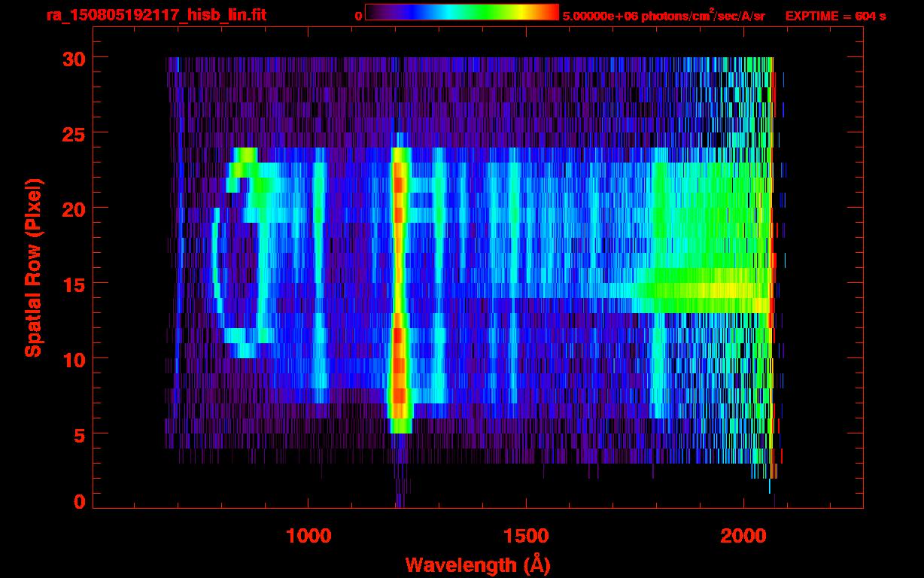This screenshot has width=924, height=578.
Task: Click the 5.00000e+06 photons/cm²/sec/A/sr label
Action: pos(664,15)
